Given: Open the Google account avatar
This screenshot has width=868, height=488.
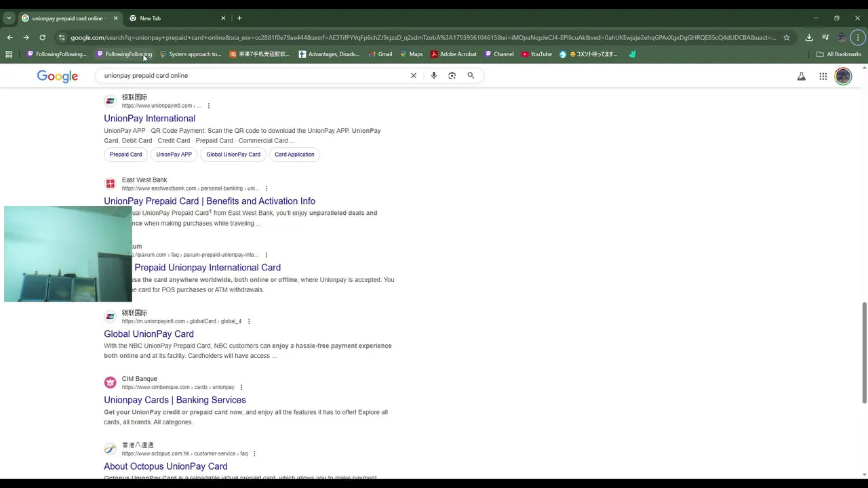Looking at the screenshot, I should pyautogui.click(x=843, y=77).
